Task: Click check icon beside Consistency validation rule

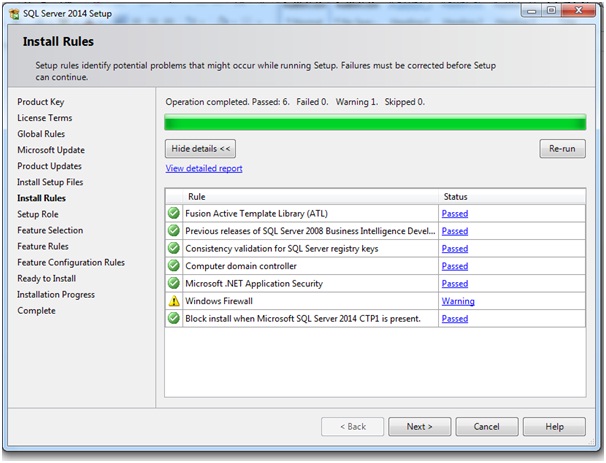Action: point(174,248)
